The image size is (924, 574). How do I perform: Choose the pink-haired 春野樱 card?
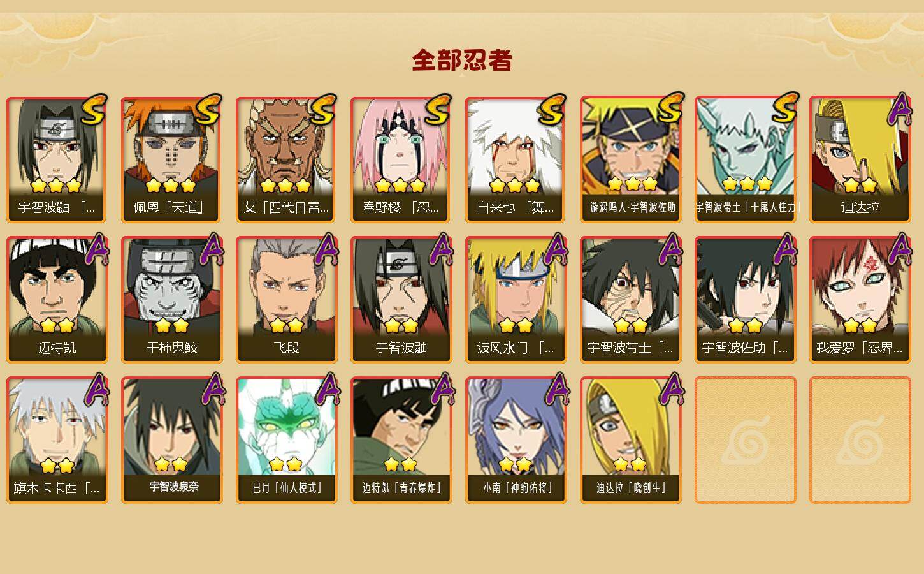tap(401, 159)
